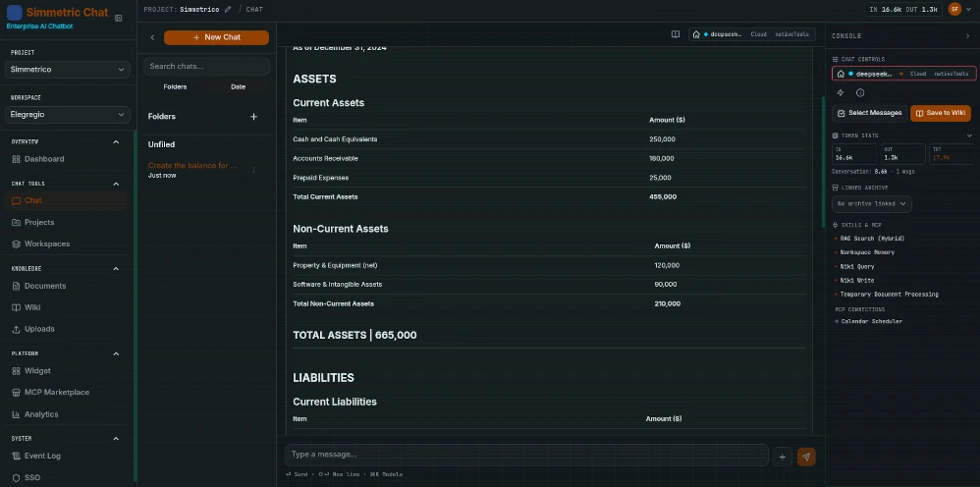Select the Wiki Write skill
Image resolution: width=980 pixels, height=487 pixels.
click(x=857, y=281)
